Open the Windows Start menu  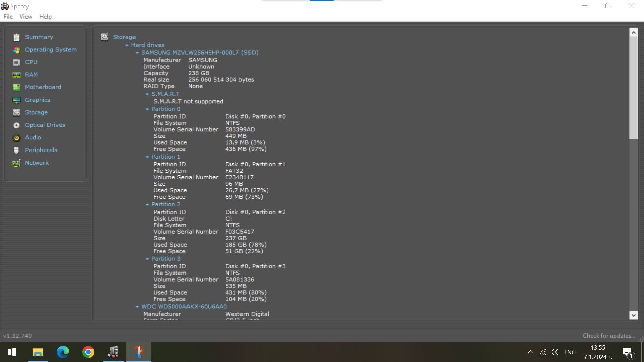coord(12,352)
